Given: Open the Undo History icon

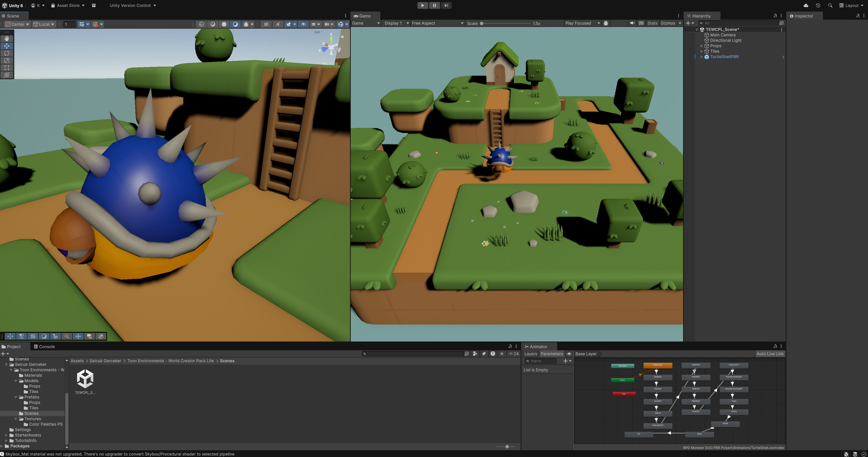Looking at the screenshot, I should click(818, 5).
